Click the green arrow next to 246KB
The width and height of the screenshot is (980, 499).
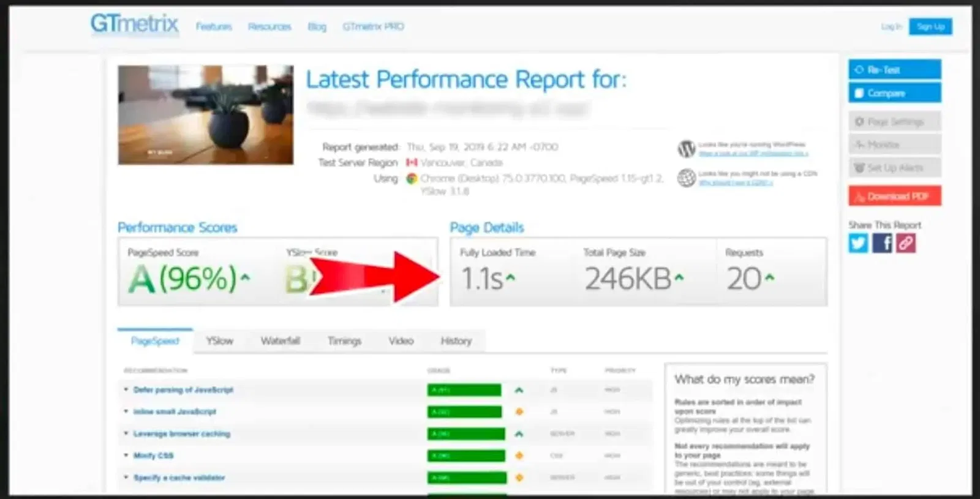[679, 278]
